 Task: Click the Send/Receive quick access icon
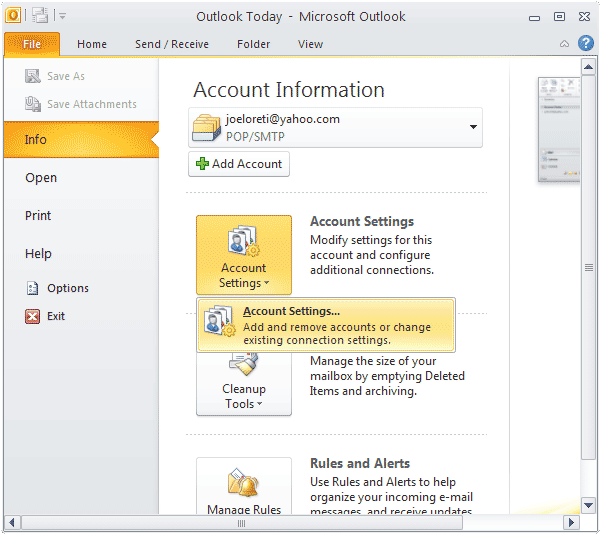click(x=39, y=15)
